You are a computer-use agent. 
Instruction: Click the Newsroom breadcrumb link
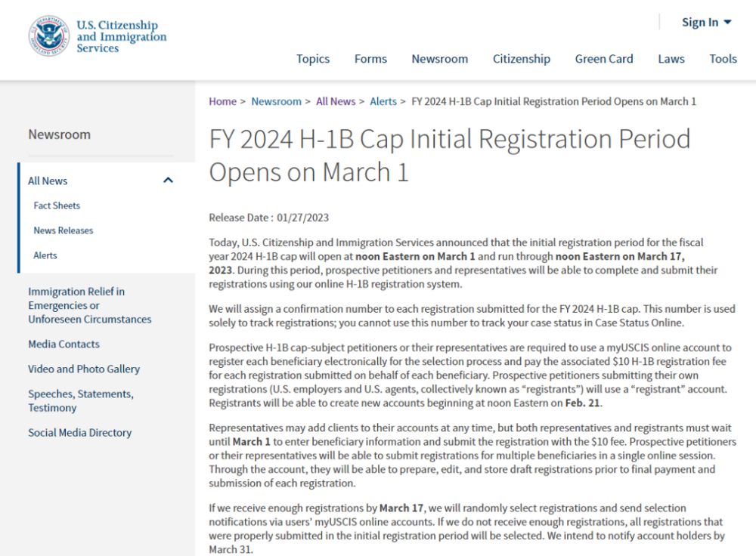[276, 101]
